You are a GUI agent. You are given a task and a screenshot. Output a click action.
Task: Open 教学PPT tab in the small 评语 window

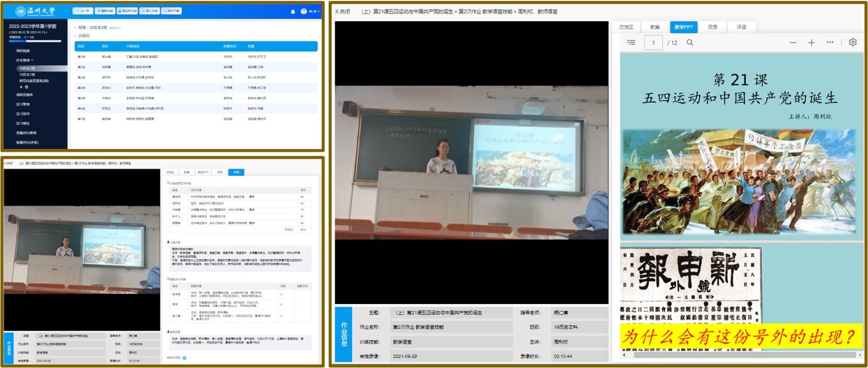click(203, 173)
